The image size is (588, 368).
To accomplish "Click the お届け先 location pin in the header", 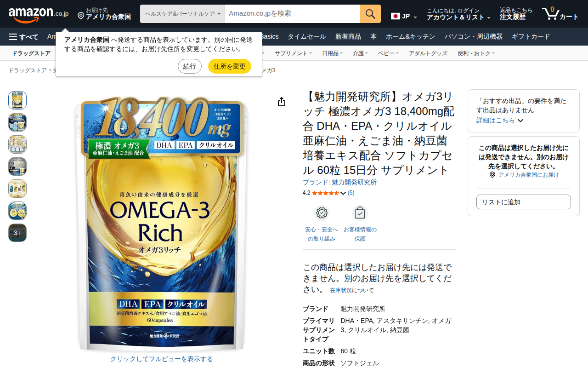I will pos(81,16).
